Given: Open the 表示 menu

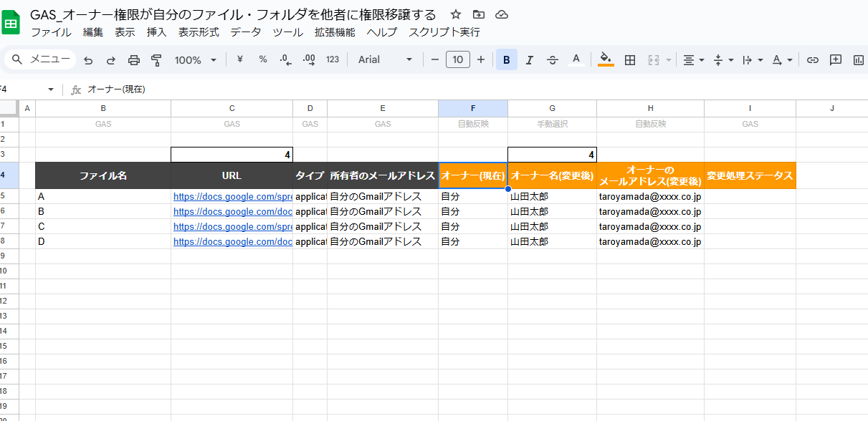Looking at the screenshot, I should (125, 32).
